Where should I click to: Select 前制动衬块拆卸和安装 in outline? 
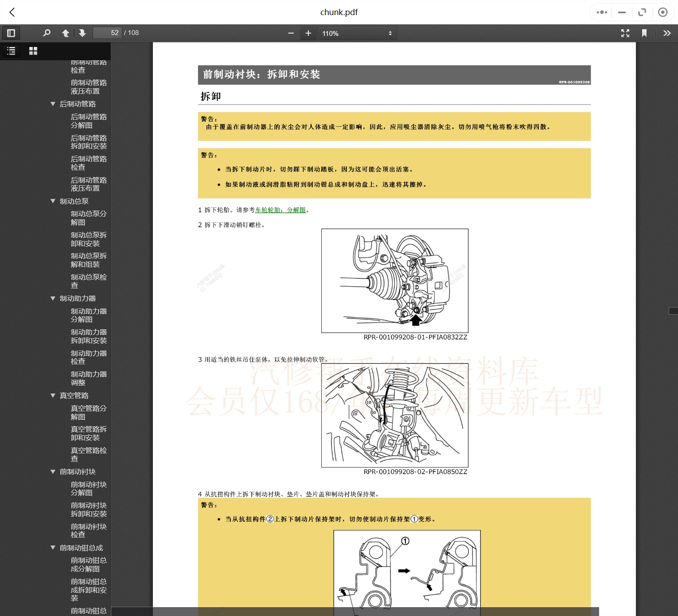89,509
